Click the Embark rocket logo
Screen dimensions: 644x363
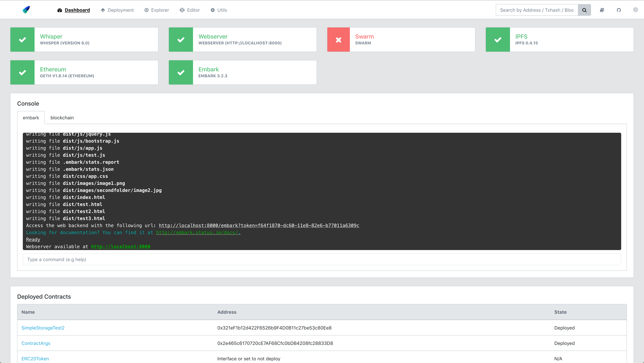click(x=26, y=10)
